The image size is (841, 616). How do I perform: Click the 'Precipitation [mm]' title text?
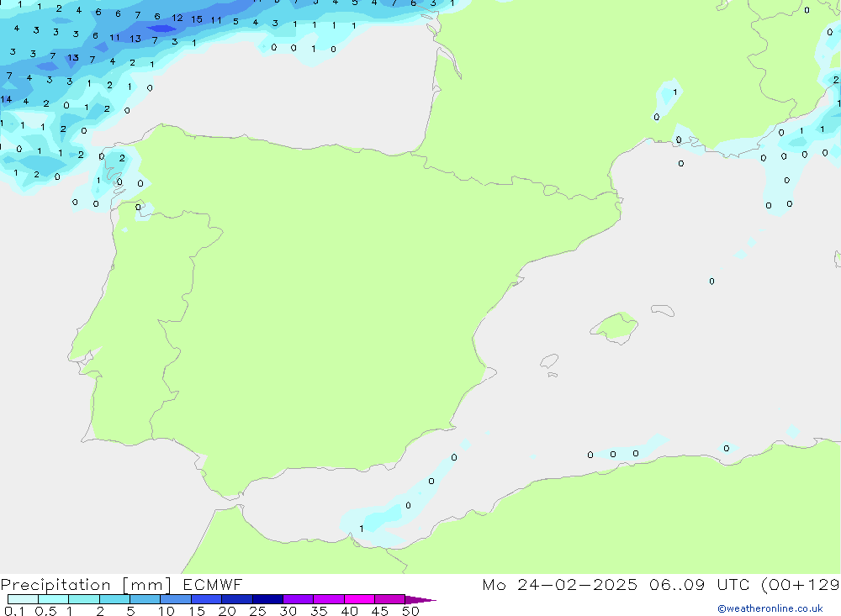point(86,585)
